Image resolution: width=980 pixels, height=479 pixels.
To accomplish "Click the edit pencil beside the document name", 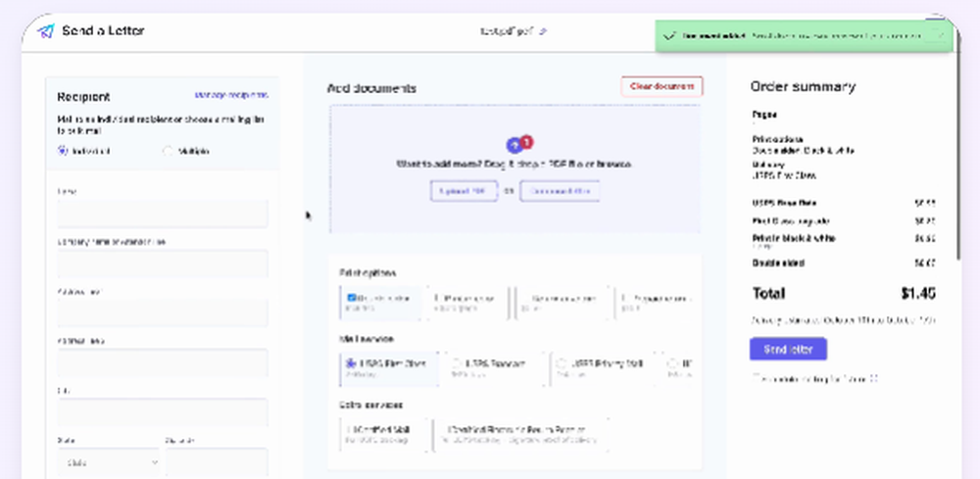I will coord(544,31).
